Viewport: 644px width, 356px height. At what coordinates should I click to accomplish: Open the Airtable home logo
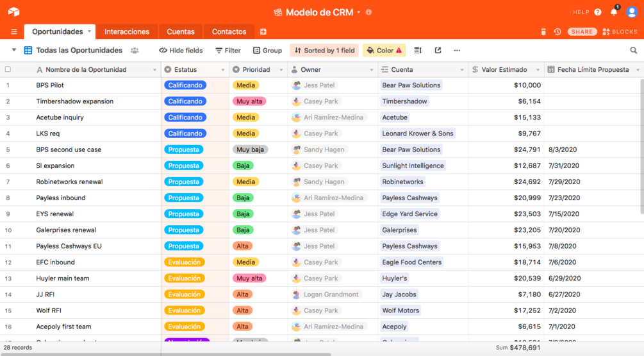pyautogui.click(x=13, y=12)
